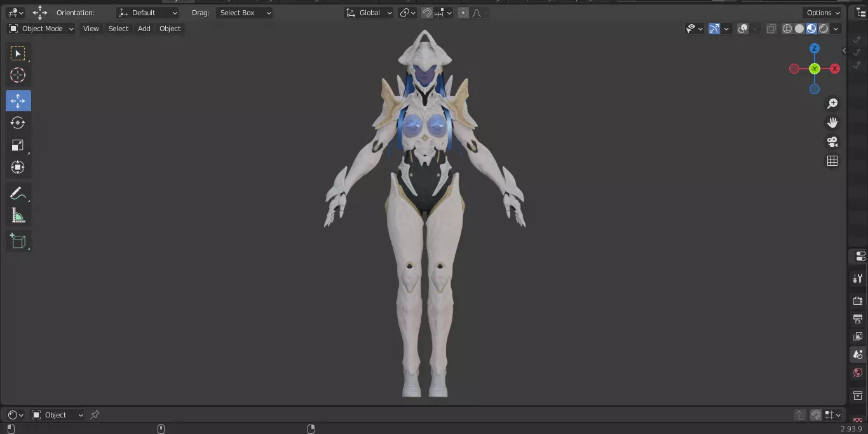Viewport: 868px width, 434px height.
Task: Open the outliner editor type icon
Action: pos(861,13)
